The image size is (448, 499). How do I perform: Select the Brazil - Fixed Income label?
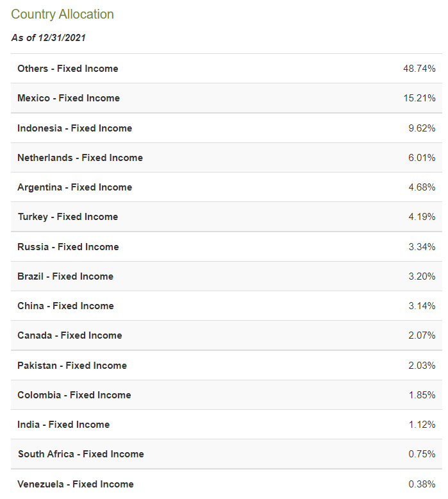pos(65,276)
